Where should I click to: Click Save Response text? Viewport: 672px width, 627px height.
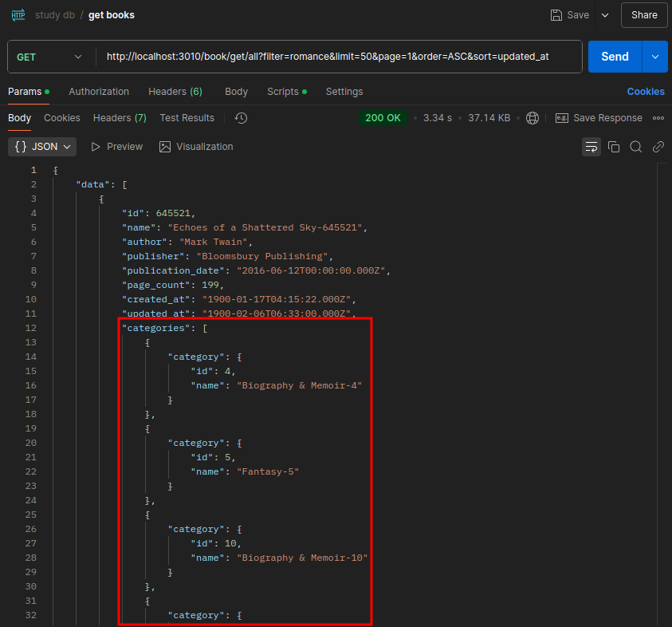(x=607, y=118)
